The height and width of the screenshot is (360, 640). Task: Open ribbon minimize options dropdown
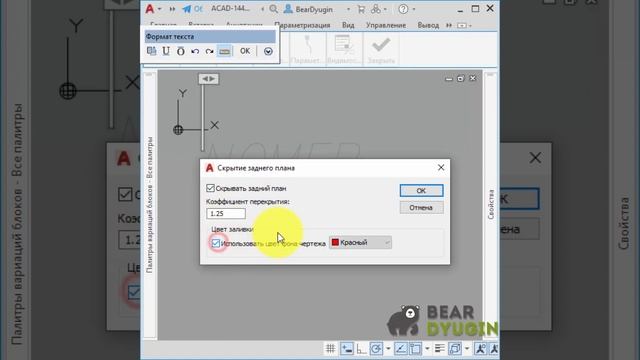pyautogui.click(x=464, y=25)
